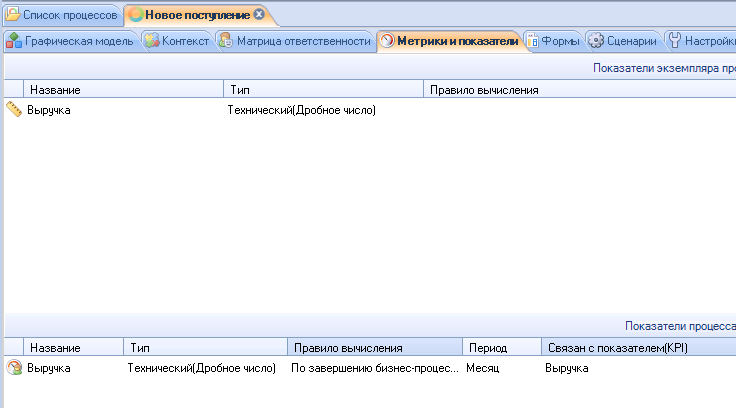Open the Показатели процесса section link
The width and height of the screenshot is (736, 408).
679,326
